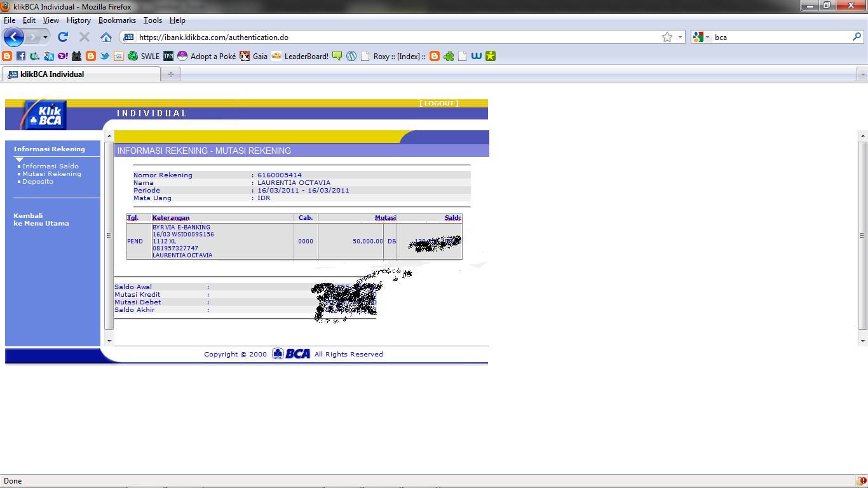868x488 pixels.
Task: Open the blue W bookmark icon
Action: (x=477, y=56)
